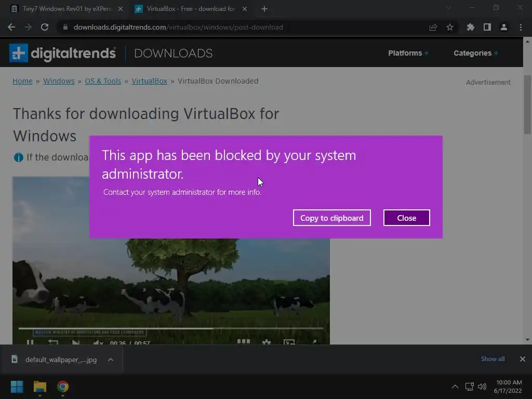This screenshot has height=399, width=532.
Task: Go back to the previous page
Action: pyautogui.click(x=11, y=27)
